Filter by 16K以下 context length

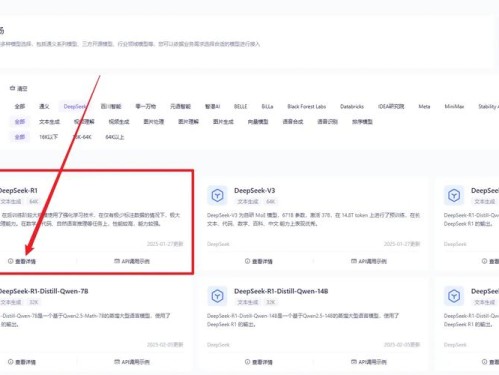pos(49,137)
